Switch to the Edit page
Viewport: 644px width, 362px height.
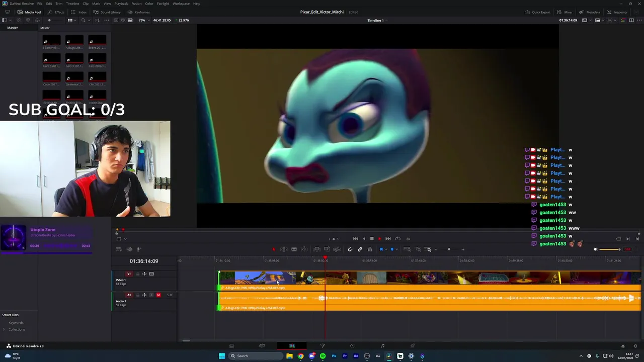coord(292,346)
